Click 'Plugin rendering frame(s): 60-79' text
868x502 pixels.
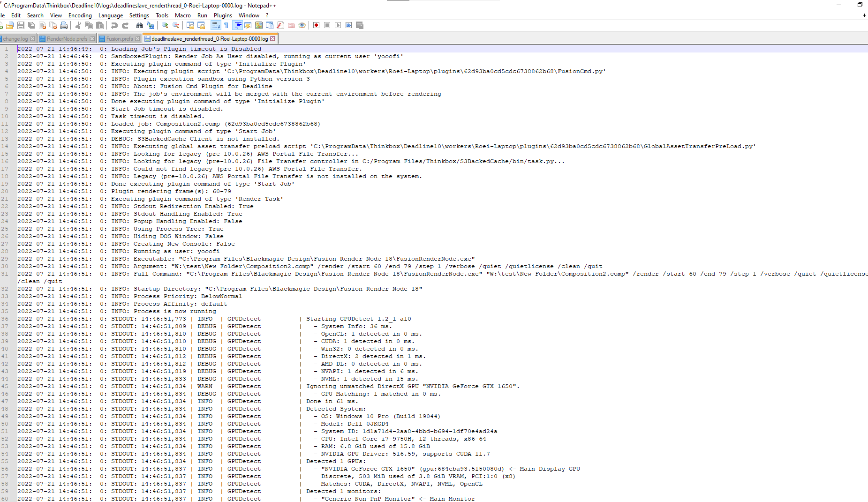tap(171, 191)
